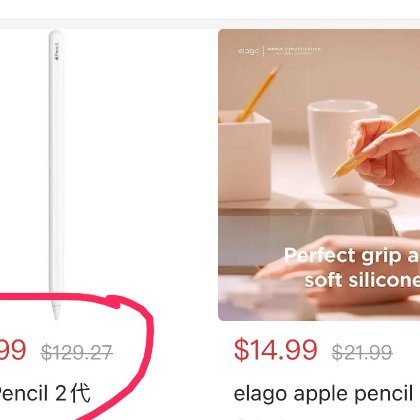Click the tagline beside the elago logo
Viewport: 420px width, 420px height.
click(294, 51)
